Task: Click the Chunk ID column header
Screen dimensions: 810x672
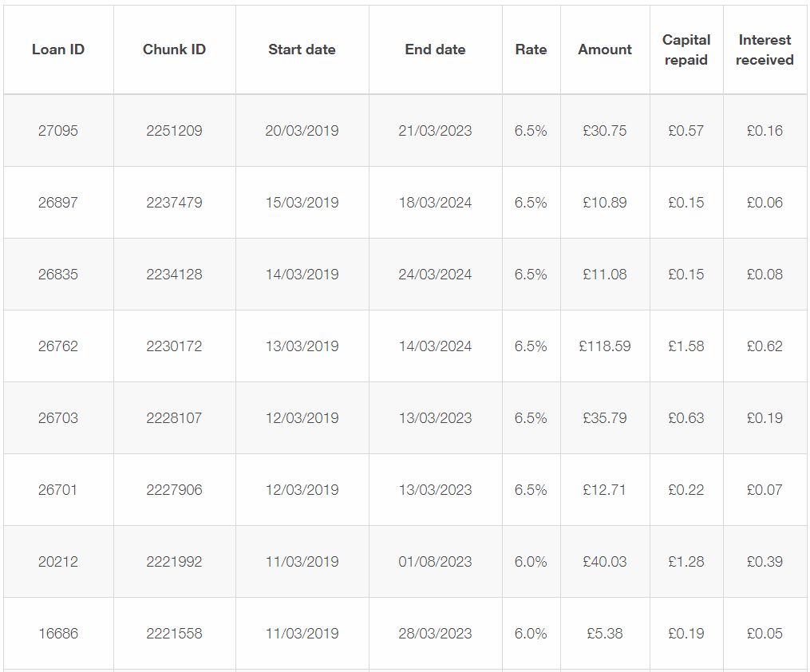Action: 174,49
